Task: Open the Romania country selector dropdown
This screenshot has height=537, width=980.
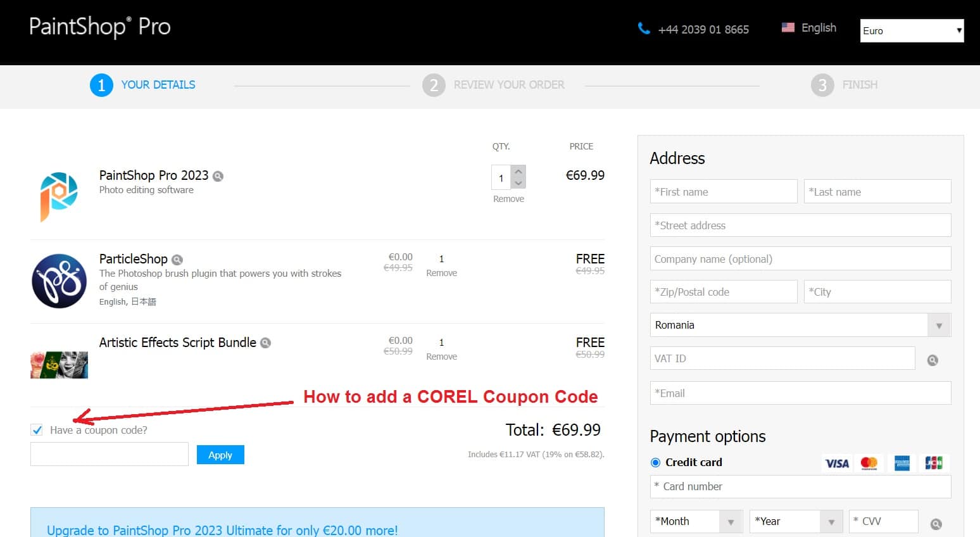Action: pyautogui.click(x=939, y=325)
